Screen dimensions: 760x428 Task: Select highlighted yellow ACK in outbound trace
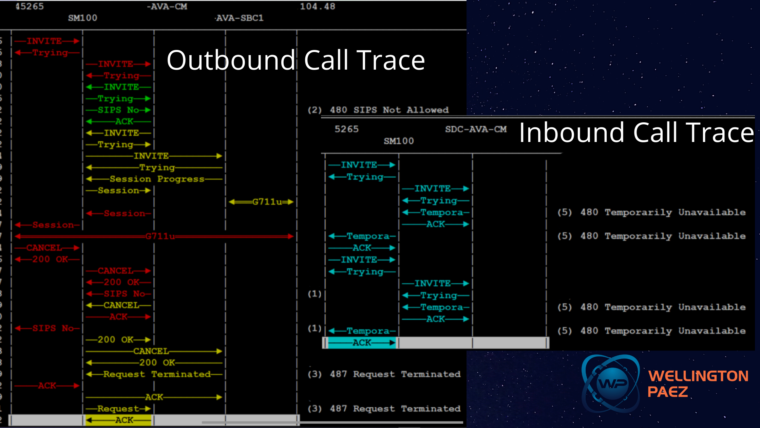(119, 420)
